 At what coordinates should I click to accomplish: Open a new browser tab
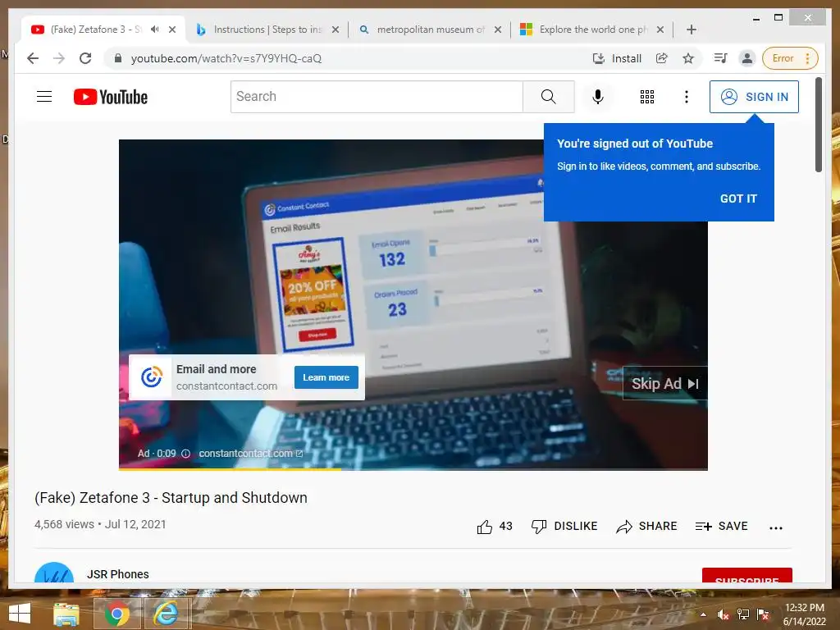click(x=692, y=30)
